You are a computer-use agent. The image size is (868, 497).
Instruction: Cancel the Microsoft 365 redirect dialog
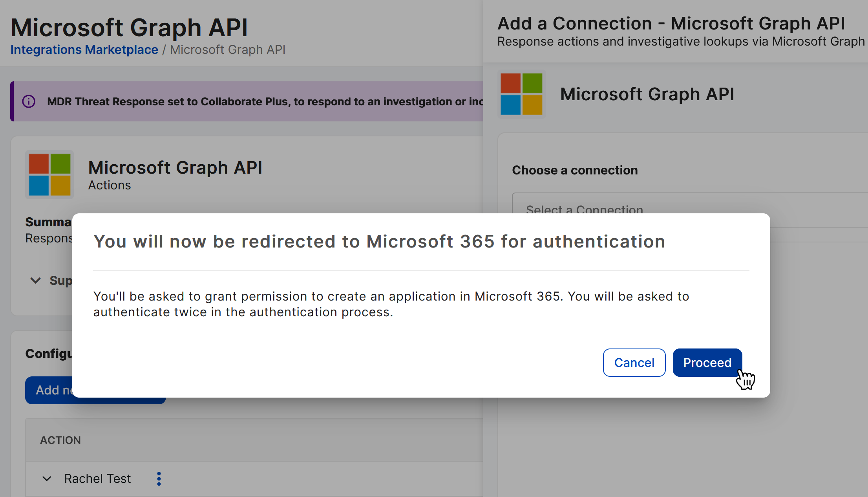point(634,362)
